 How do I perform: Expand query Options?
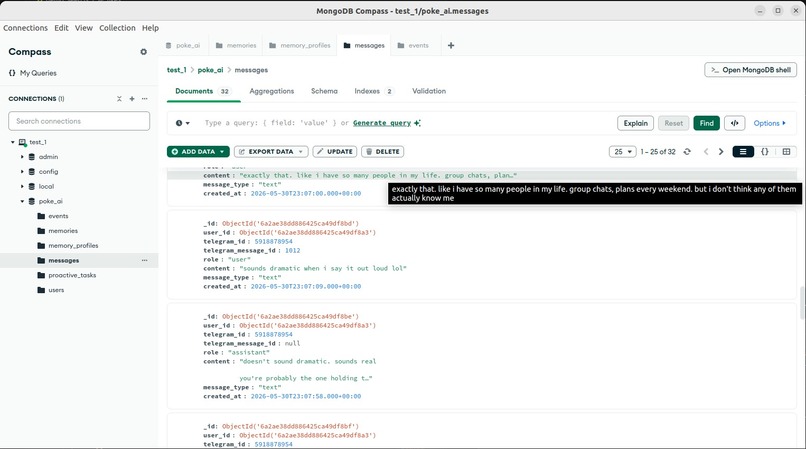[x=770, y=123]
